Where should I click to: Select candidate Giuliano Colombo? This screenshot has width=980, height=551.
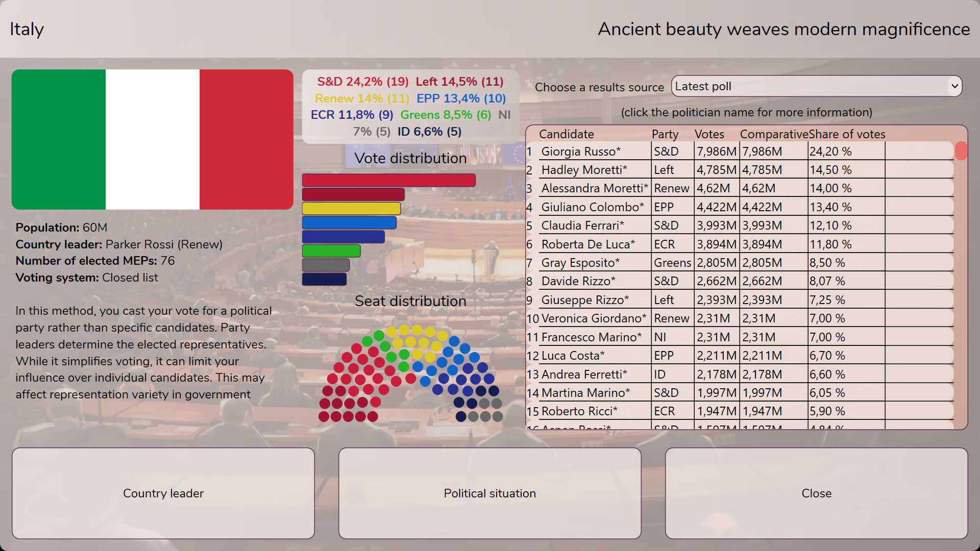tap(592, 207)
